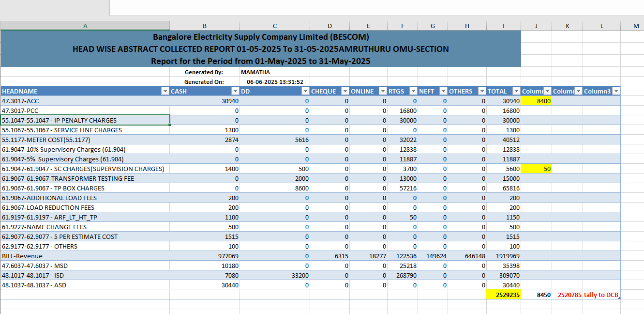Click the '62.9177 - OTHERS' head name cell

[85, 246]
